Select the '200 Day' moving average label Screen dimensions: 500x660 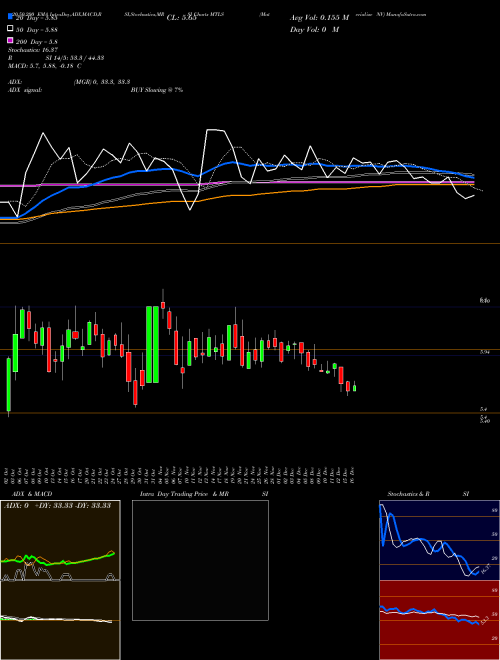tap(36, 42)
